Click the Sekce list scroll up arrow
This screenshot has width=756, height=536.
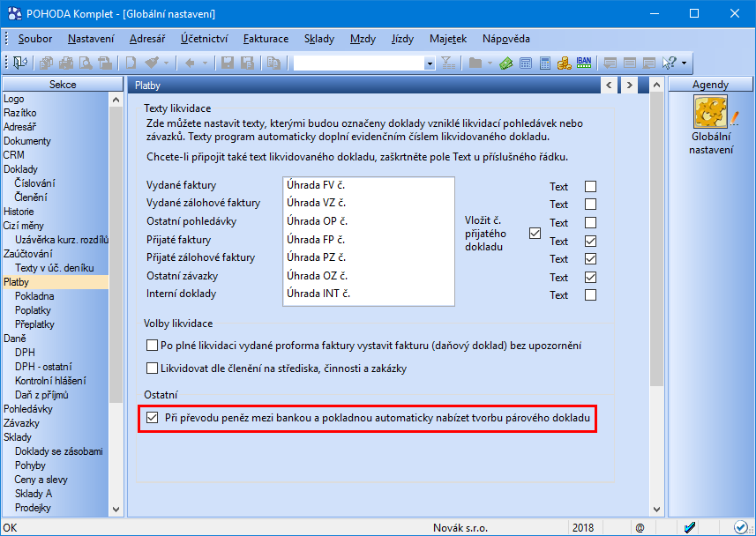[x=116, y=100]
